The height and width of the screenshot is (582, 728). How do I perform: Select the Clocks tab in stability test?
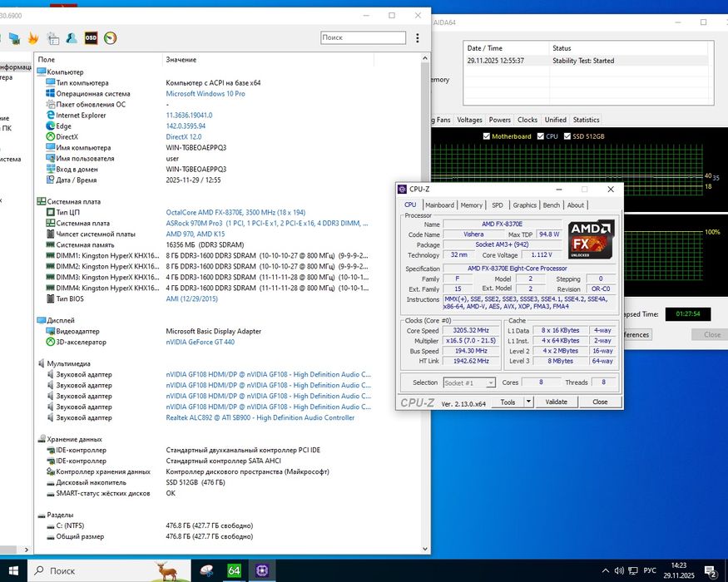tap(527, 120)
